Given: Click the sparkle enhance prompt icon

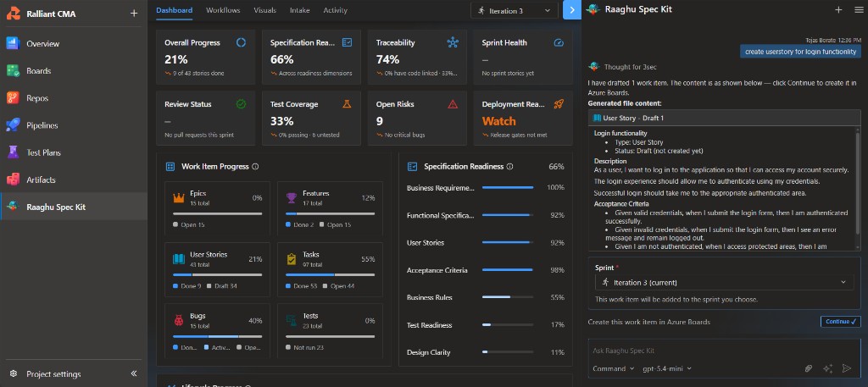Looking at the screenshot, I should (827, 368).
